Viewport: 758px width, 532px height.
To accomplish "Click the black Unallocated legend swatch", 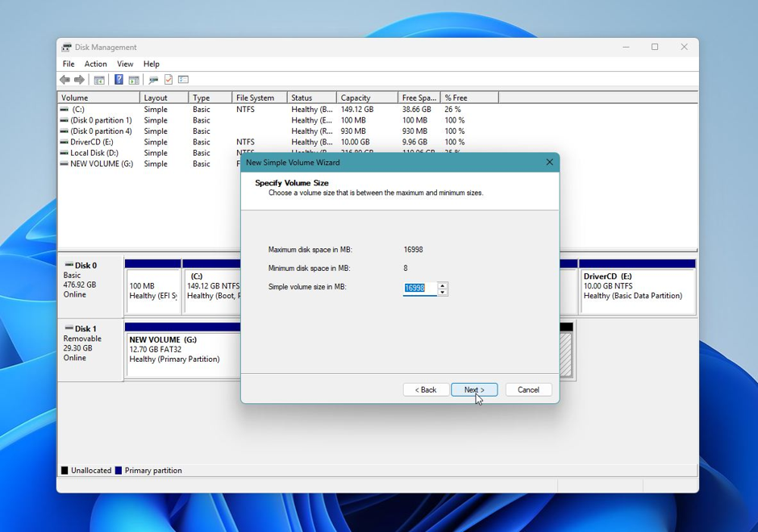I will [65, 471].
